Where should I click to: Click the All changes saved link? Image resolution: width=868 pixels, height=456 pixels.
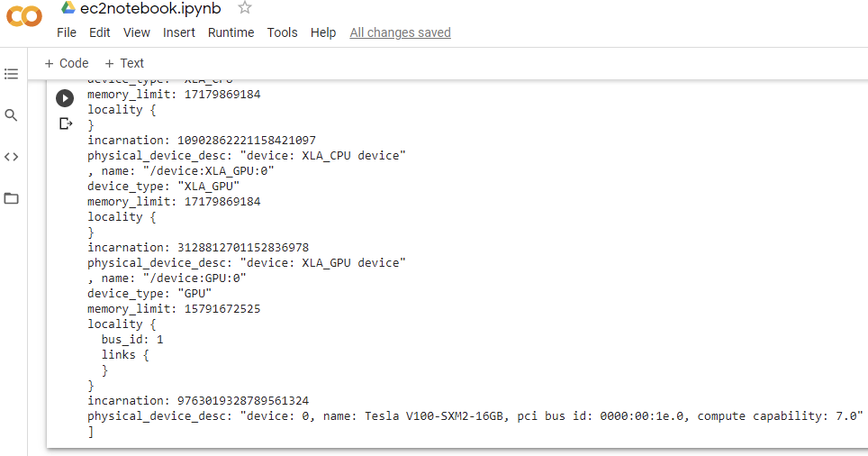[x=400, y=32]
